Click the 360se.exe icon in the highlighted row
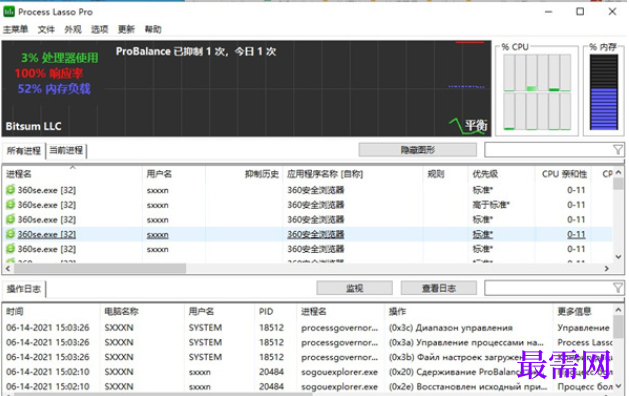The image size is (629, 396). (10, 234)
